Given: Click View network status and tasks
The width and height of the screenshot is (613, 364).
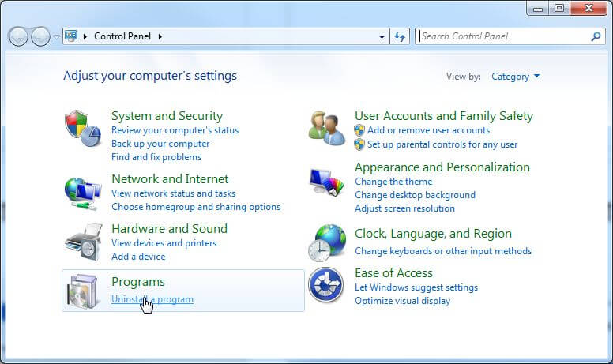Looking at the screenshot, I should coord(173,193).
